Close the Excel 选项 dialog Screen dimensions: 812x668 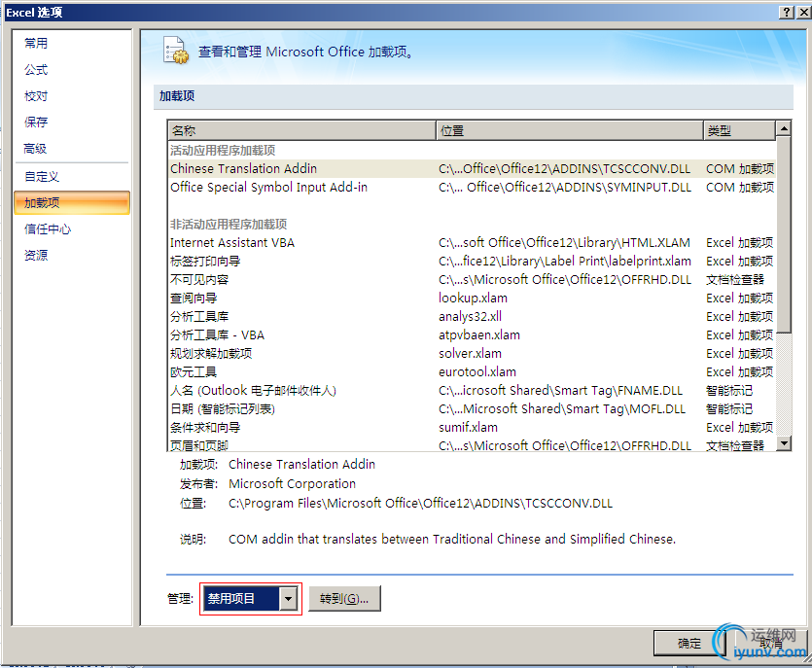coord(803,12)
